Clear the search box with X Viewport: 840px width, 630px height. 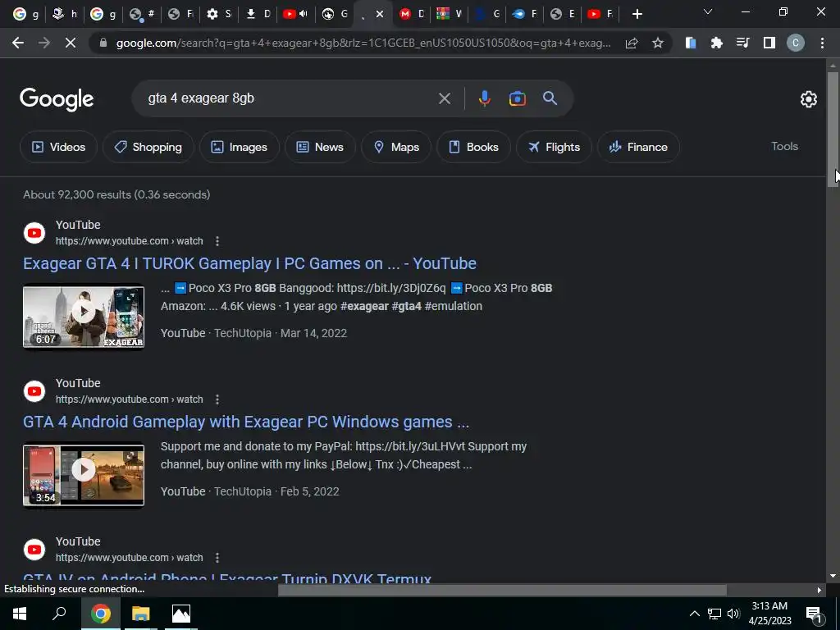coord(444,98)
